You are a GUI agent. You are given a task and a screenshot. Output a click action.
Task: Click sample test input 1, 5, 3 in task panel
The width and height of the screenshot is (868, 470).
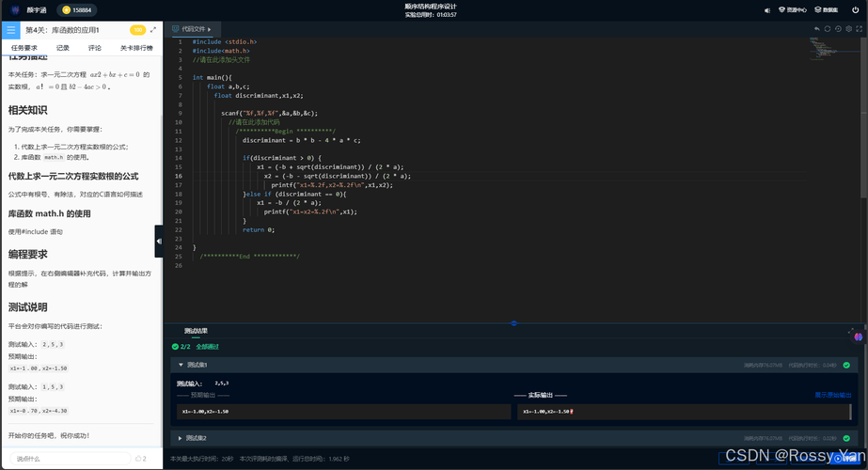(54, 387)
